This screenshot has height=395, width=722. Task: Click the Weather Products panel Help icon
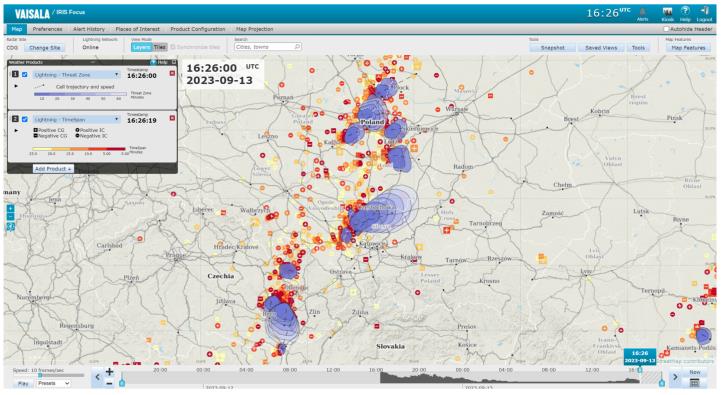pyautogui.click(x=154, y=62)
